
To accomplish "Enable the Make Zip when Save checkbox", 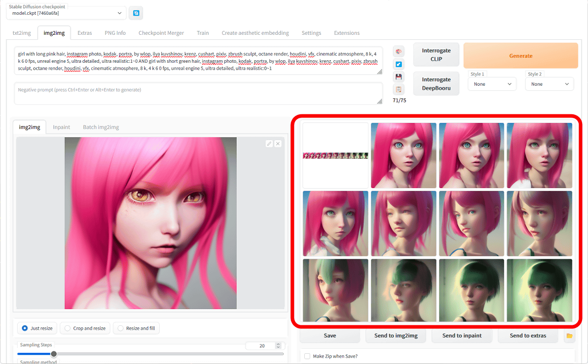I will tap(307, 356).
